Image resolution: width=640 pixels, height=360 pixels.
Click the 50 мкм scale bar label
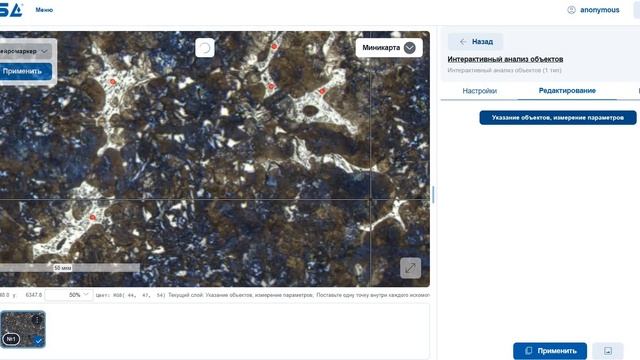tap(63, 268)
